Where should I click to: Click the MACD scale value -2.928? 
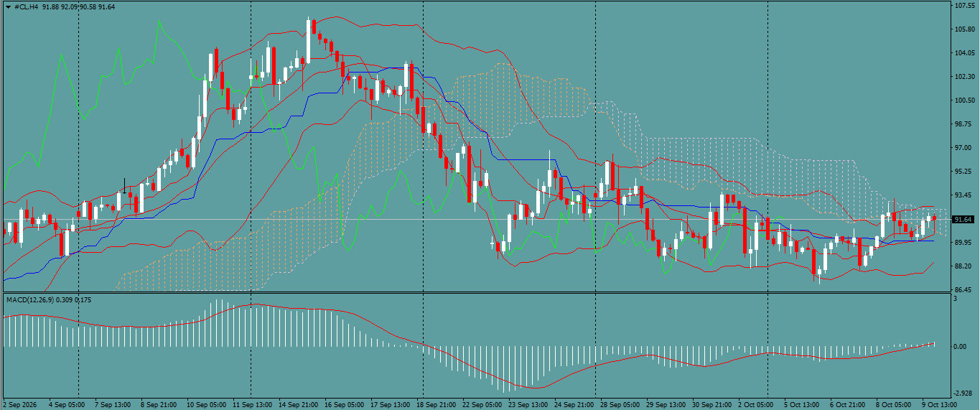click(x=963, y=393)
